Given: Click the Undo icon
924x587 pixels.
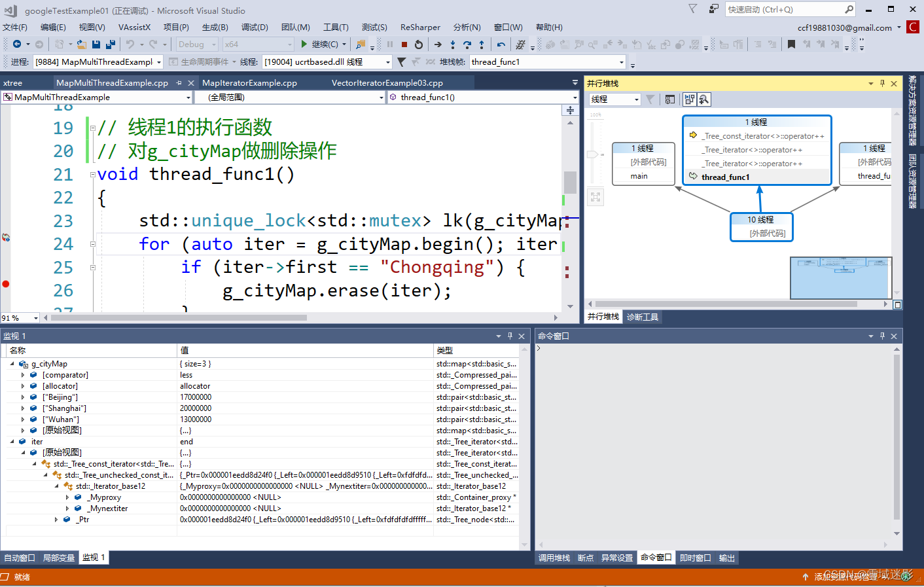Looking at the screenshot, I should point(130,44).
